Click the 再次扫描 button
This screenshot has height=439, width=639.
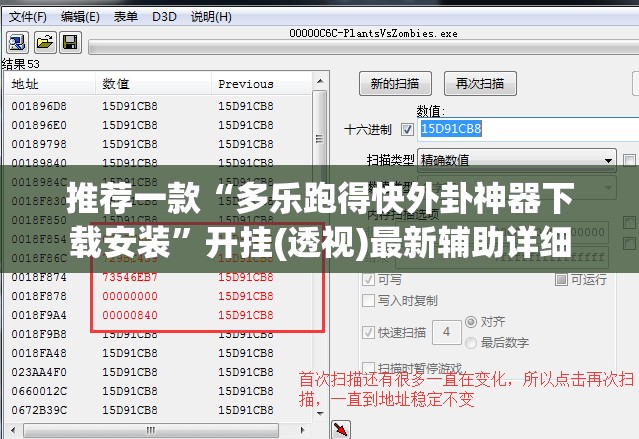[x=480, y=84]
